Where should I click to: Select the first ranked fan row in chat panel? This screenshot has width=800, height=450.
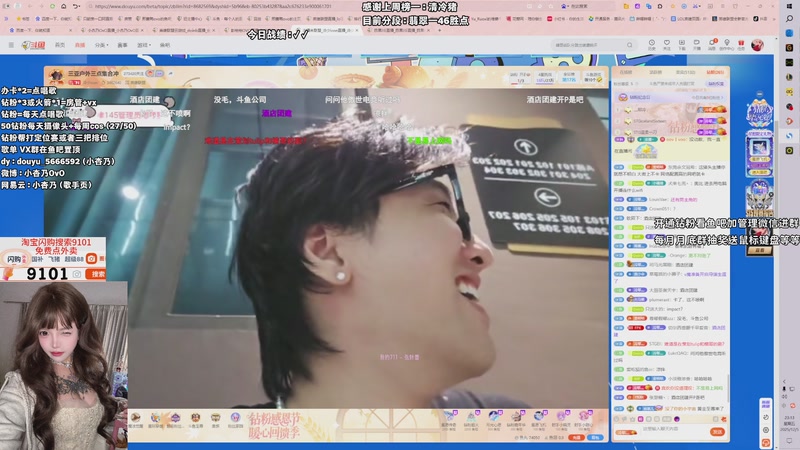point(670,110)
